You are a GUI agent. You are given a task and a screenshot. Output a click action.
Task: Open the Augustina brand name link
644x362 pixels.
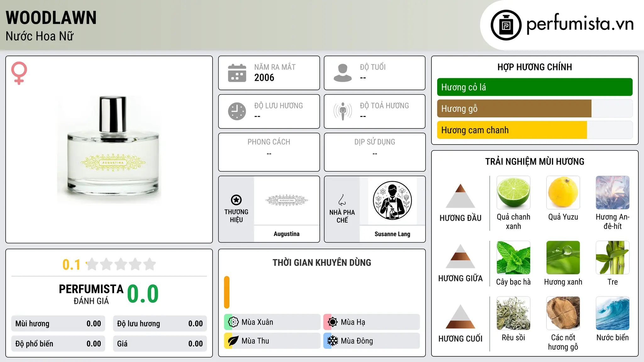(x=286, y=234)
